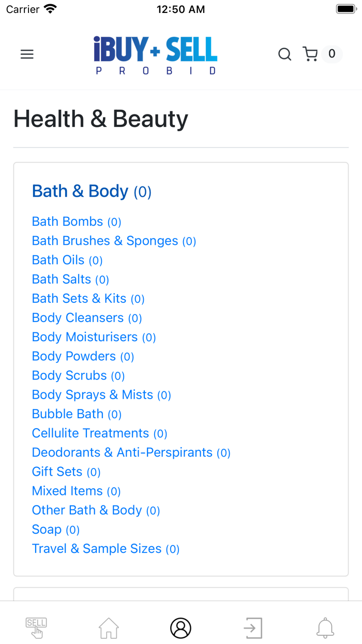Open Travel & Sample Sizes link
The width and height of the screenshot is (362, 644).
[x=97, y=549]
